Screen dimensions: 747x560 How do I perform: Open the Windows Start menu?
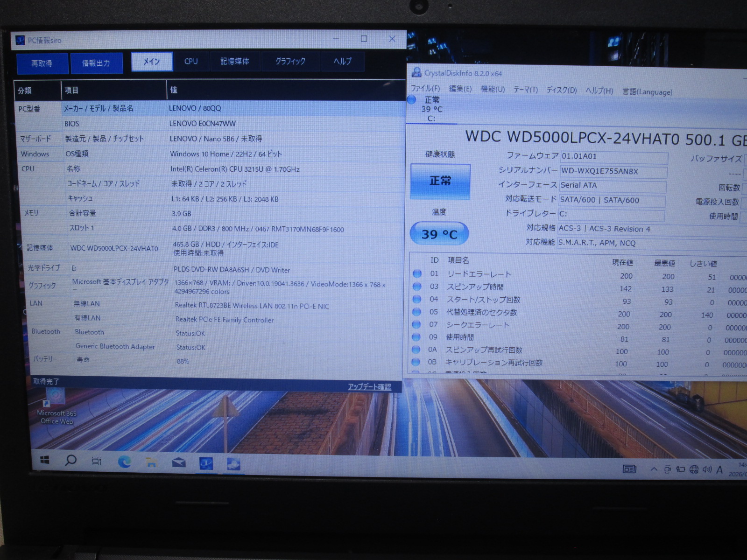point(45,461)
